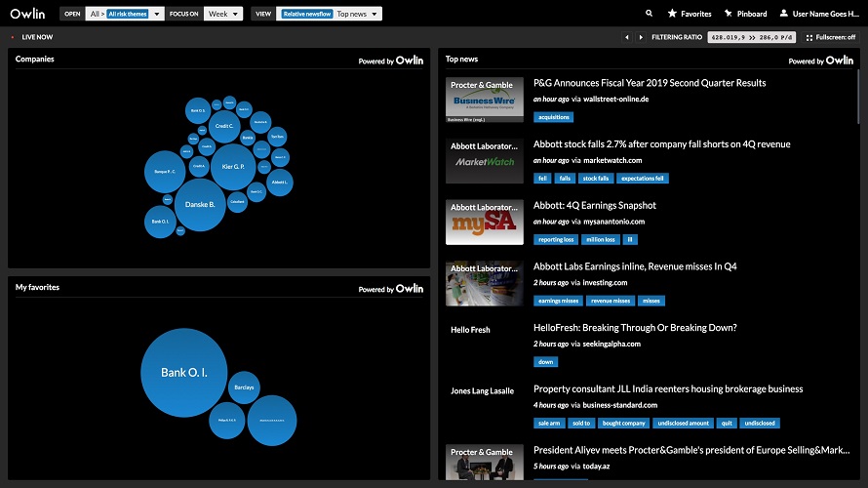Click the Pinboard pin icon
This screenshot has height=488, width=868.
[x=728, y=14]
